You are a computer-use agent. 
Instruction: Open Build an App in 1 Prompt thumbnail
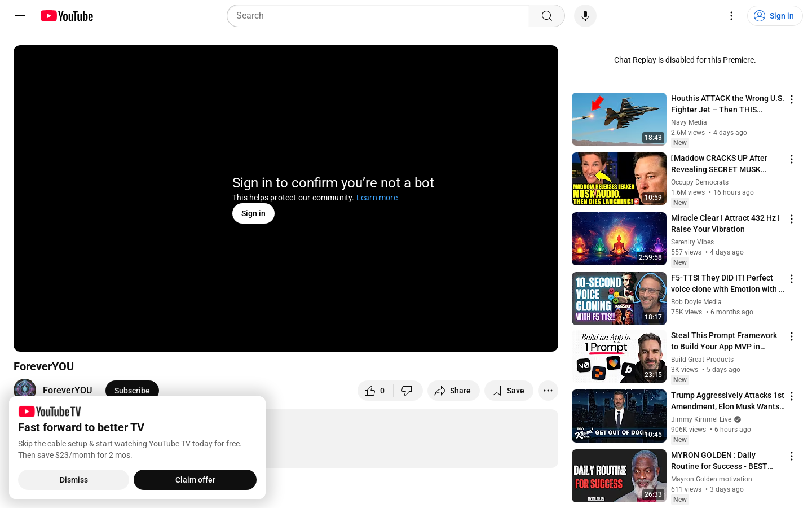tap(619, 356)
